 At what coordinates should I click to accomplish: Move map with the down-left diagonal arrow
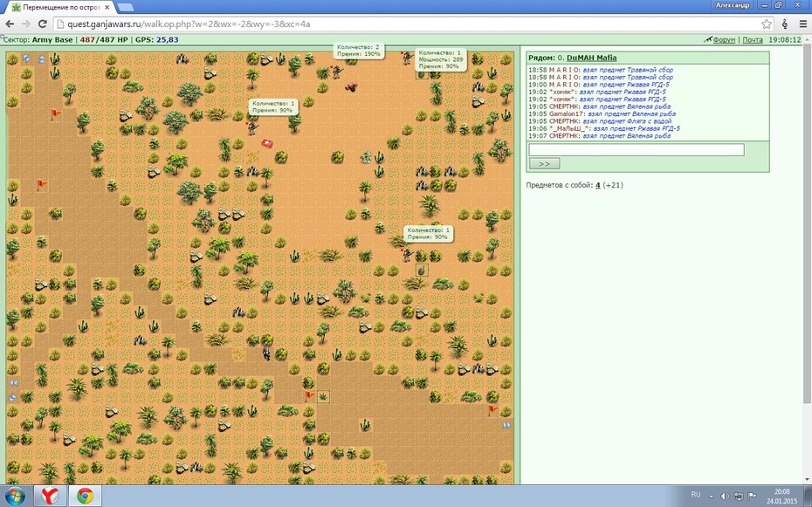(12, 397)
